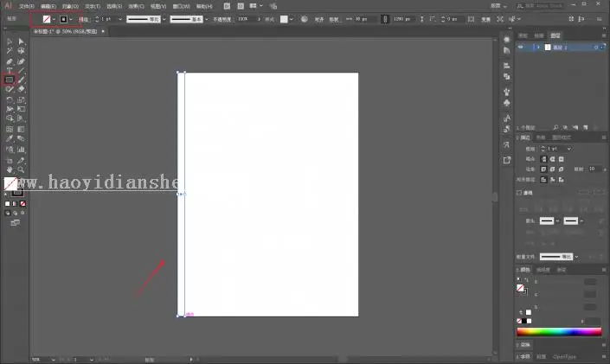The height and width of the screenshot is (364, 610).
Task: Choose the Magic Wand tool
Action: 10,50
